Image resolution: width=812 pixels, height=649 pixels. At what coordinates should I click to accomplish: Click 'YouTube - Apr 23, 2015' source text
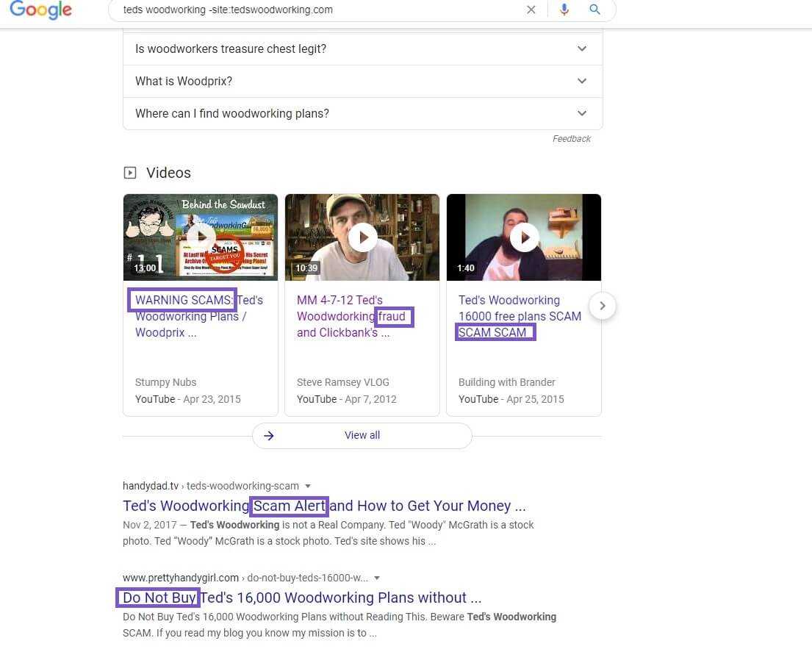pyautogui.click(x=188, y=399)
